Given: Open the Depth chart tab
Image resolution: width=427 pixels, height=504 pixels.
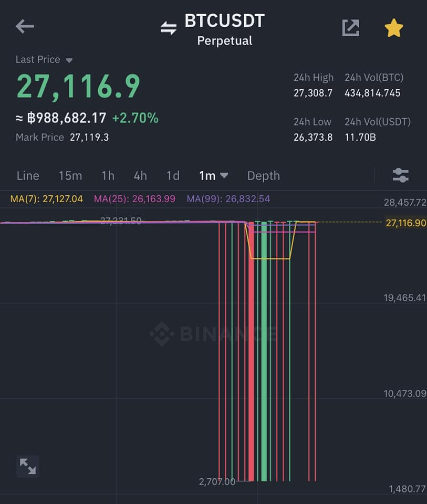Looking at the screenshot, I should pyautogui.click(x=263, y=175).
